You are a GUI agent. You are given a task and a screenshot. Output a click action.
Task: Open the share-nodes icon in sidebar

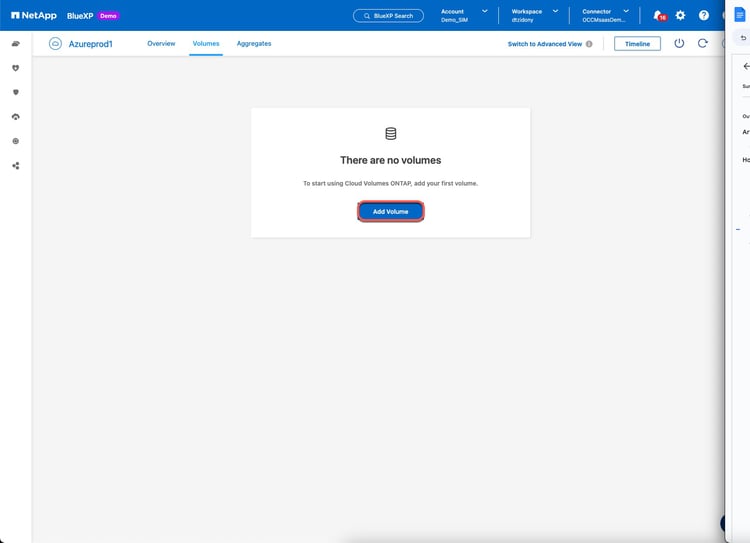click(16, 165)
